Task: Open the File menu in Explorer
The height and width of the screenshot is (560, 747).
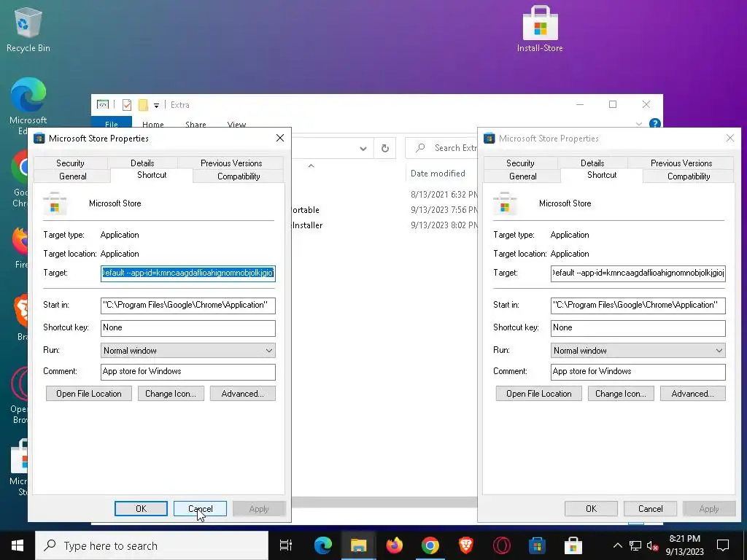Action: [112, 122]
